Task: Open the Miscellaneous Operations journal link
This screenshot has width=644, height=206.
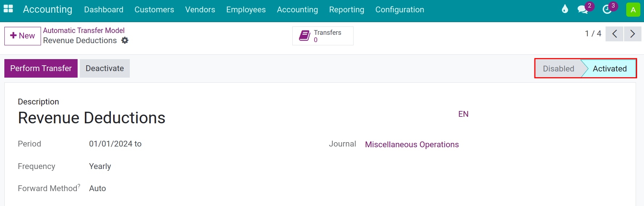Action: (x=412, y=145)
